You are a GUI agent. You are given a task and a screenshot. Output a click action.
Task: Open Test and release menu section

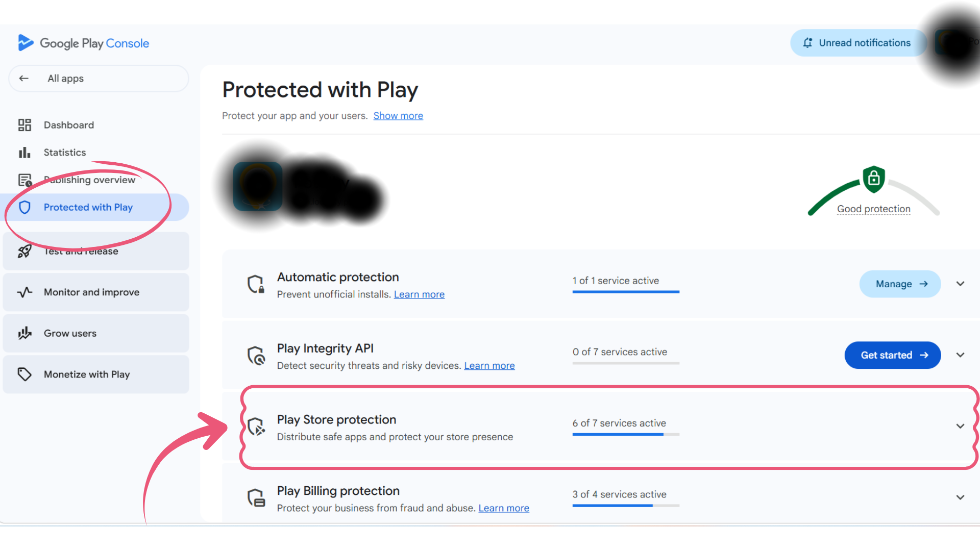coord(96,251)
